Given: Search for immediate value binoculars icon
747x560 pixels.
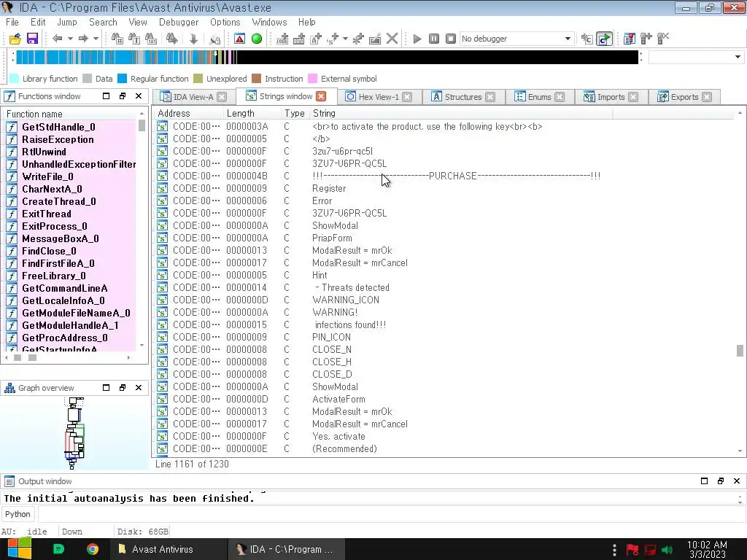Looking at the screenshot, I should click(117, 39).
